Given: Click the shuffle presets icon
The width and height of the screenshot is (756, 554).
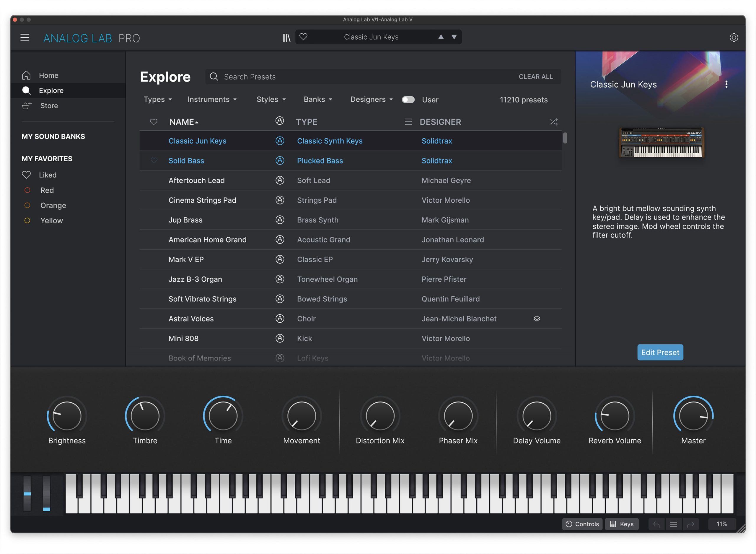Looking at the screenshot, I should (x=554, y=122).
